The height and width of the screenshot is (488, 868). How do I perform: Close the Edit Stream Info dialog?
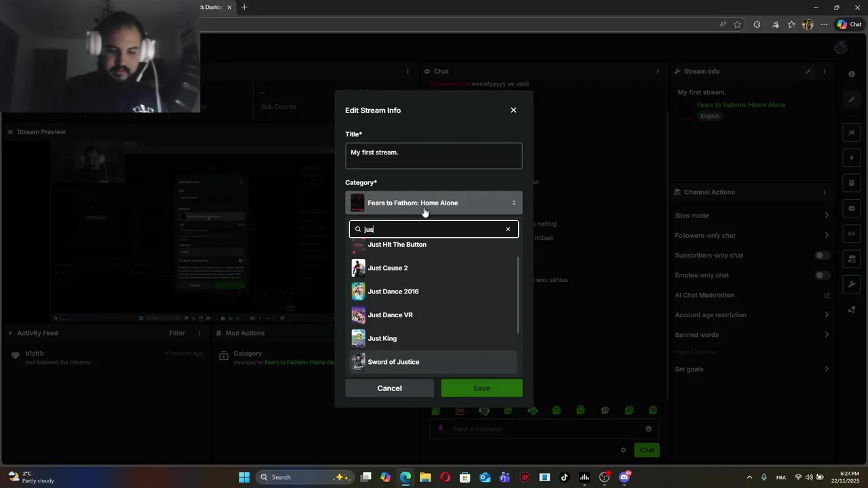[x=513, y=110]
